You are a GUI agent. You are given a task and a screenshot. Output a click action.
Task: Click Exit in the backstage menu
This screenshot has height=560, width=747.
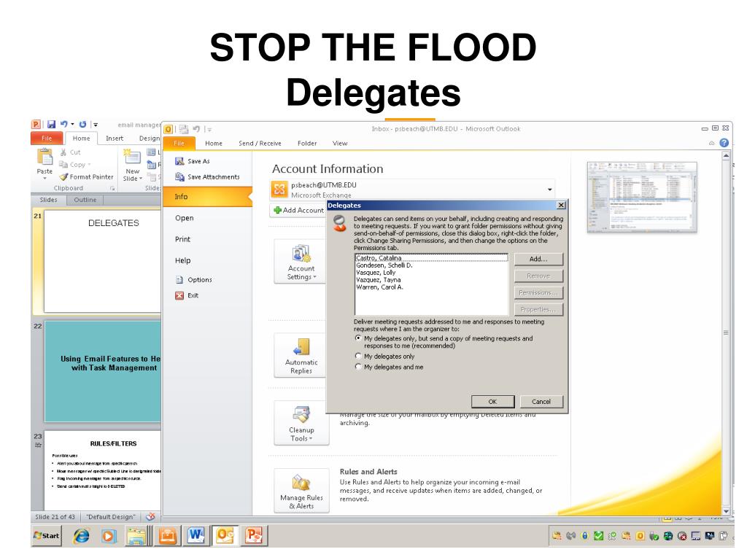[x=187, y=296]
